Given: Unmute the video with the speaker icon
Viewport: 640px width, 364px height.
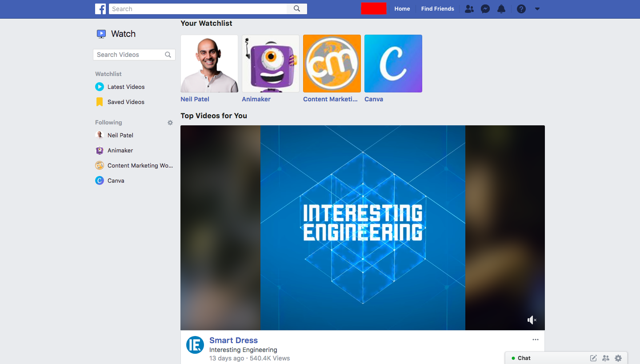Looking at the screenshot, I should (532, 320).
